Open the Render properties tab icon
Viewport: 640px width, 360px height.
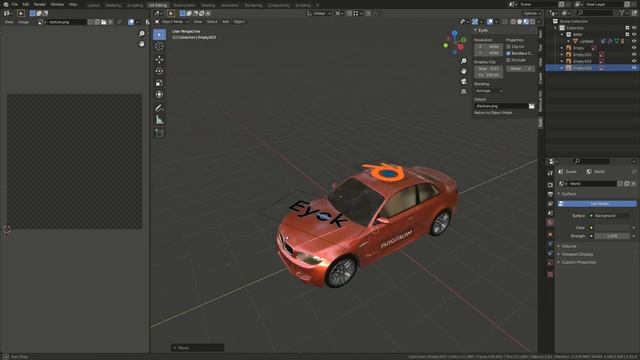tap(550, 185)
